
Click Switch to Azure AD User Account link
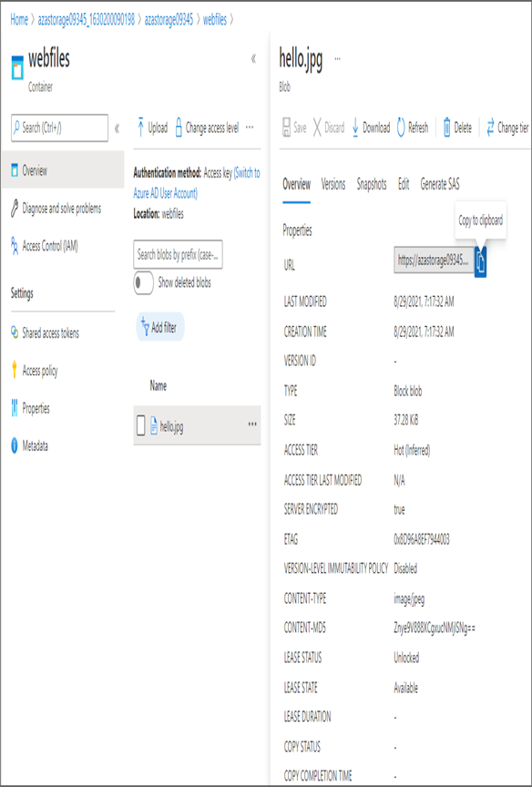coord(197,183)
